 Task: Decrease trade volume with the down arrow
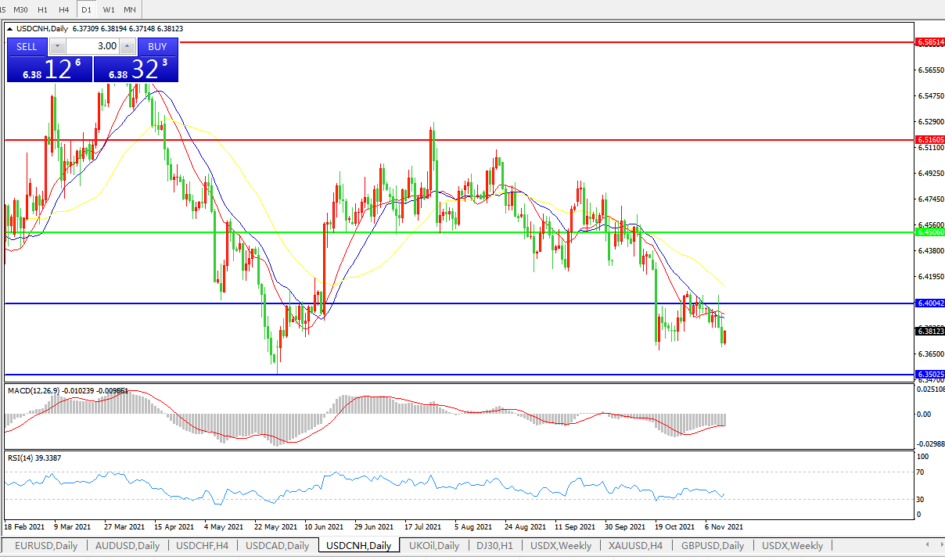[56, 46]
